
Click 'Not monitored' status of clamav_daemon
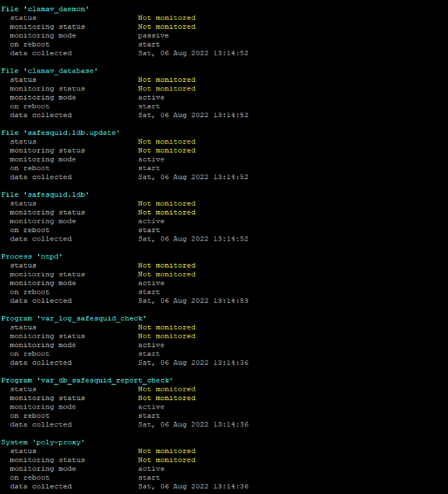(166, 17)
